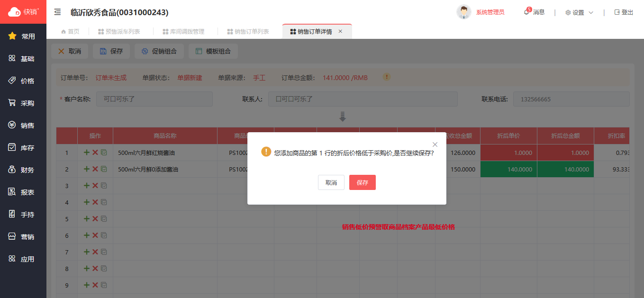Click the toolbar 取消 button
Image resolution: width=644 pixels, height=298 pixels.
[70, 51]
